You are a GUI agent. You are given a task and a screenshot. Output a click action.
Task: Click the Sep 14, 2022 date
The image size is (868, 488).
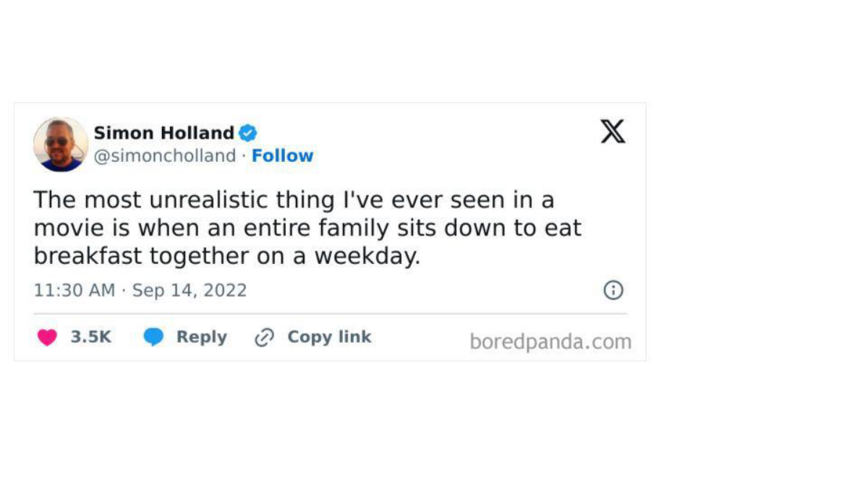point(190,291)
